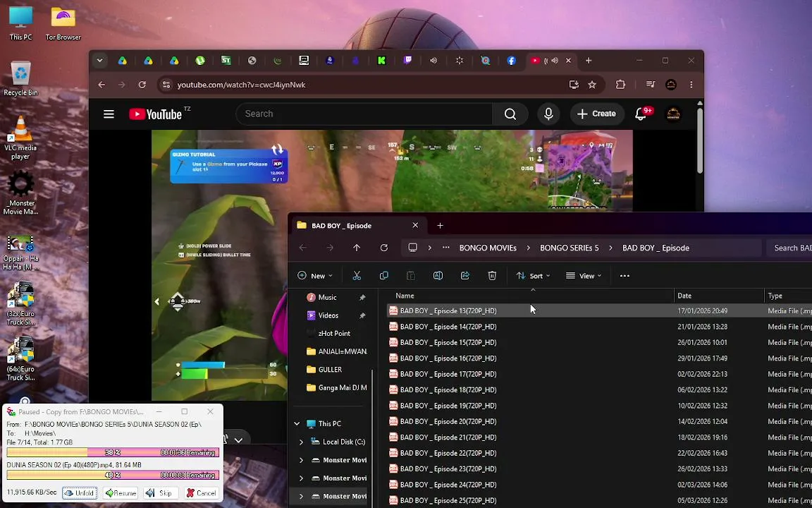Bookmark this page with the star icon

pos(592,85)
